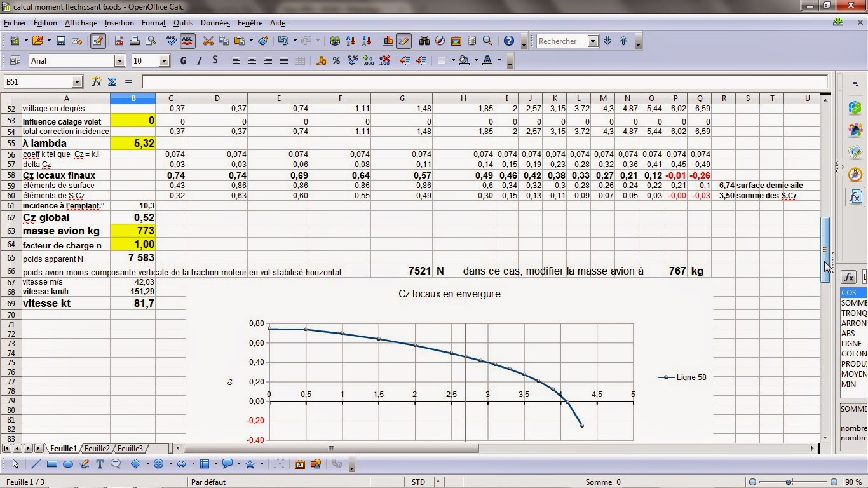Find previous with up arrow
This screenshot has height=488, width=868.
pyautogui.click(x=623, y=41)
